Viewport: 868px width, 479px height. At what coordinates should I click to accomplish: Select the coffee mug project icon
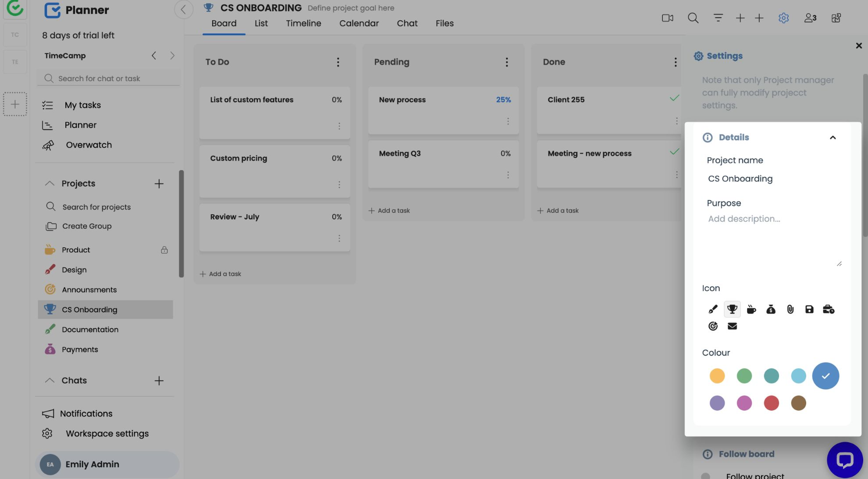pyautogui.click(x=751, y=309)
